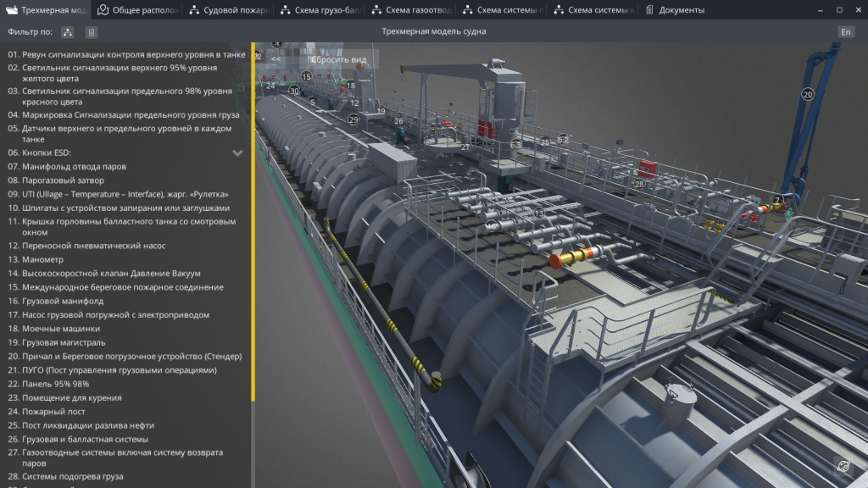This screenshot has width=868, height=488.
Task: Expand the Кнопки ESD list item
Action: tap(237, 152)
